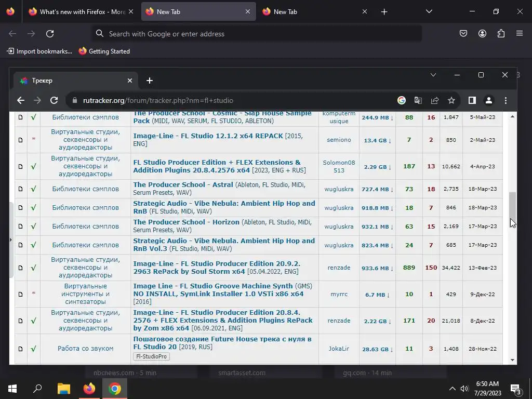The height and width of the screenshot is (399, 532).
Task: Select the Трекер Chrome tab
Action: 76,81
